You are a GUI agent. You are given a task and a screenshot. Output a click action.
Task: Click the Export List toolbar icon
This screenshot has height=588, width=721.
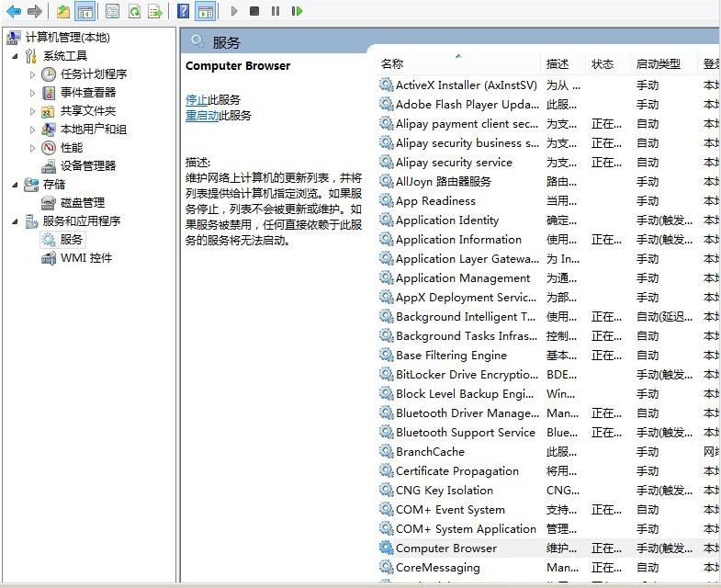[155, 11]
